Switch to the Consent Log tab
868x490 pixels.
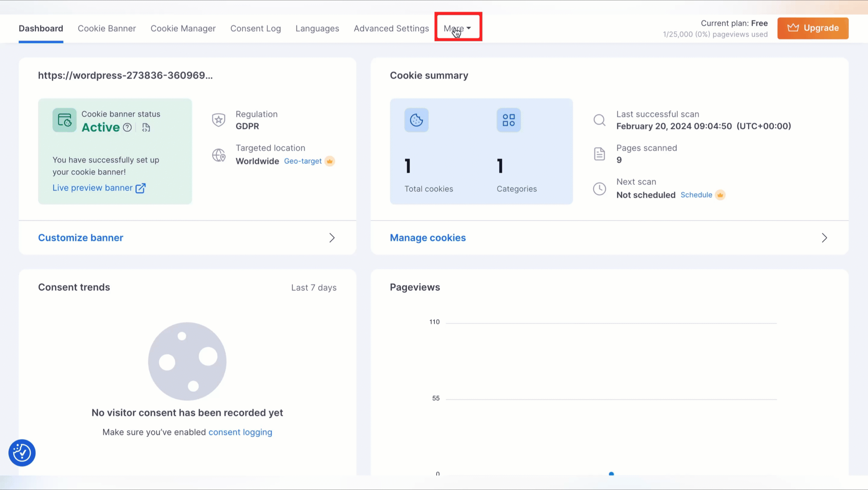coord(256,29)
